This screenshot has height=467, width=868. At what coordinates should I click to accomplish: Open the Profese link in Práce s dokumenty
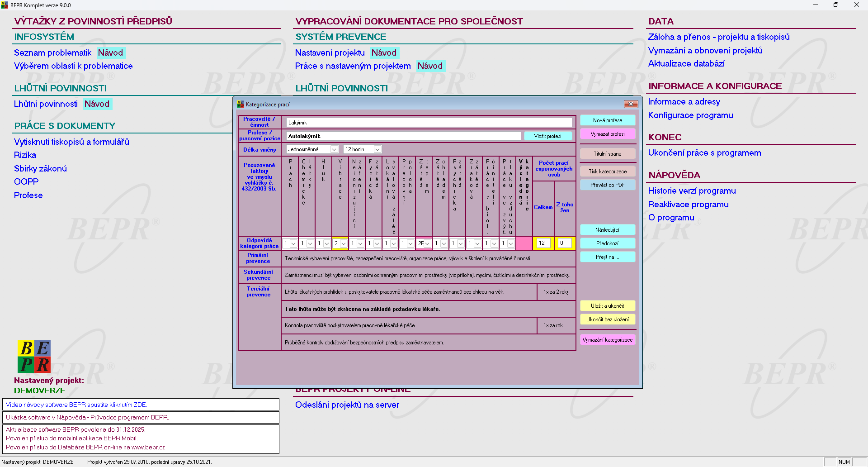(28, 195)
